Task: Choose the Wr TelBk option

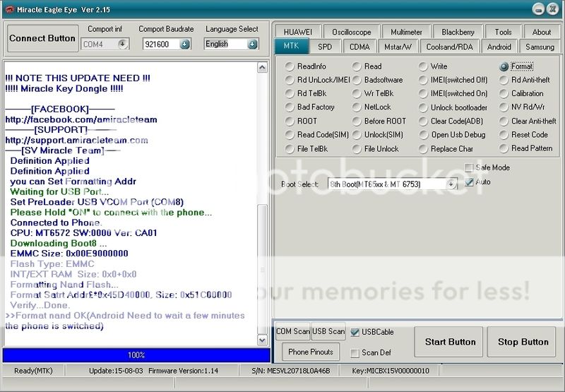Action: click(x=373, y=93)
